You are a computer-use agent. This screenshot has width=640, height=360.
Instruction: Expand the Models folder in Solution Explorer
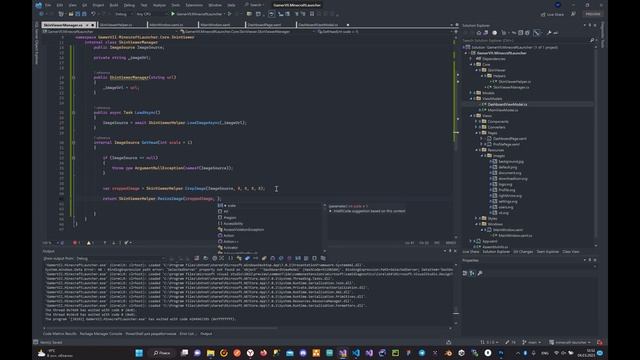(x=471, y=93)
